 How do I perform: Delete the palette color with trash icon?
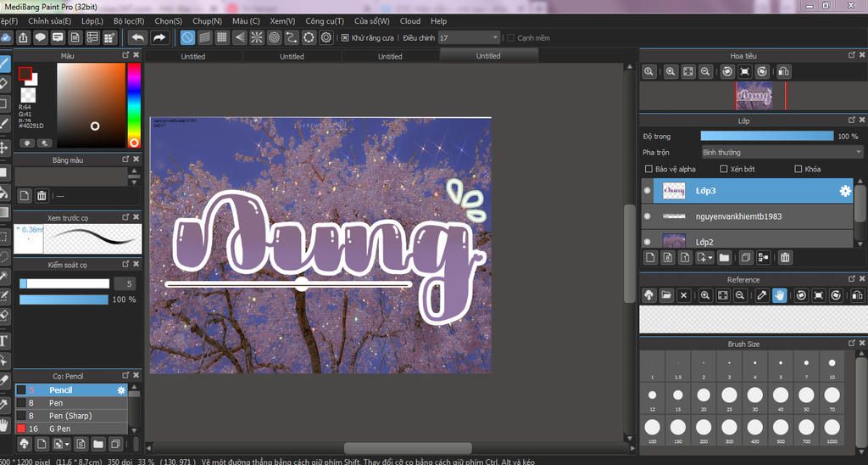point(42,196)
